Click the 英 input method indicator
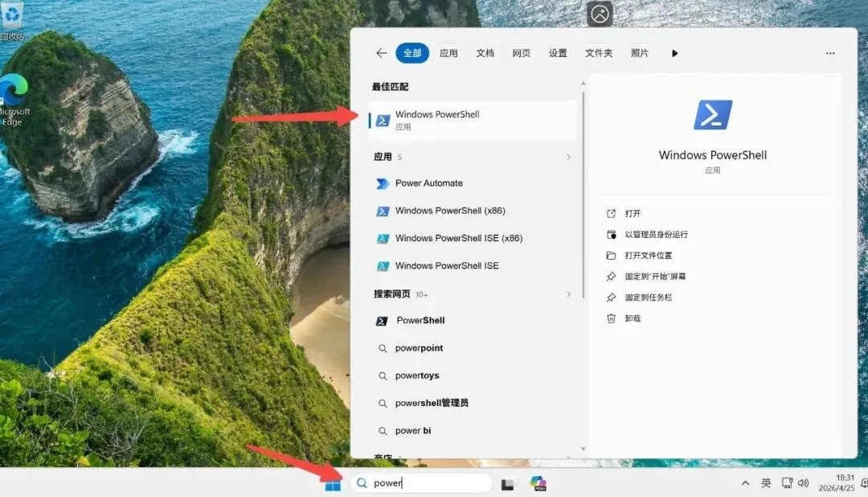The width and height of the screenshot is (868, 497). (x=766, y=483)
